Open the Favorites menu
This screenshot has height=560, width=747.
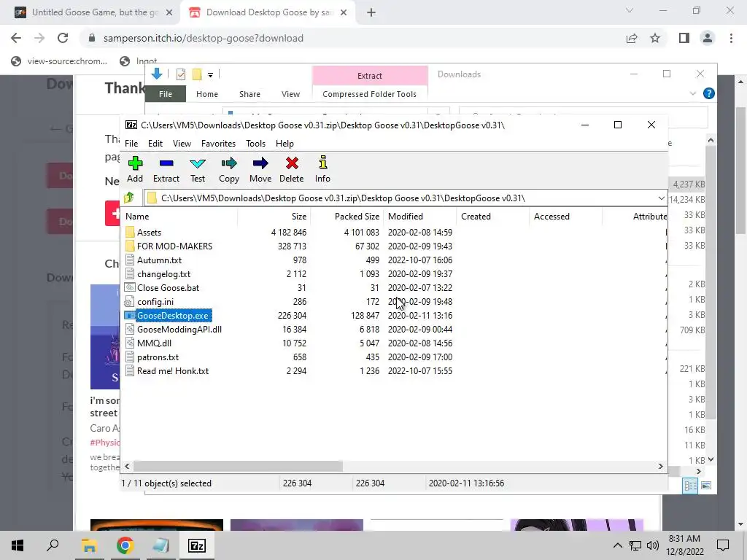click(x=218, y=144)
